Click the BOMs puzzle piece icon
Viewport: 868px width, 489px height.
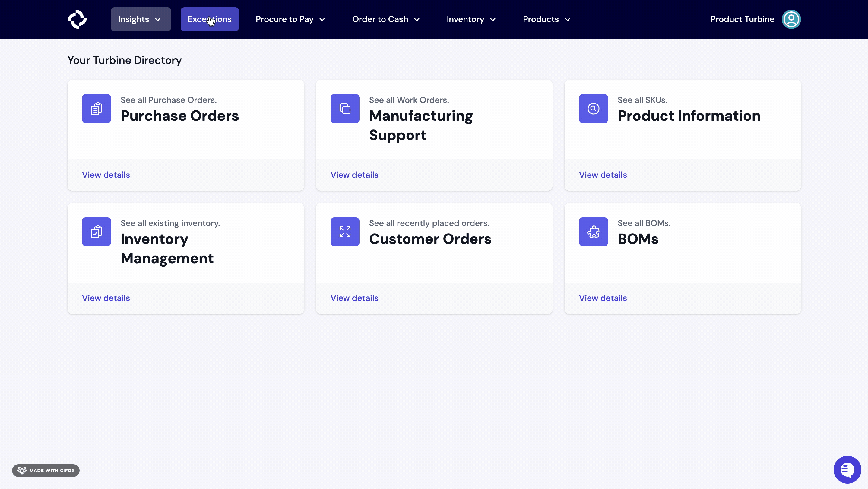coord(593,232)
